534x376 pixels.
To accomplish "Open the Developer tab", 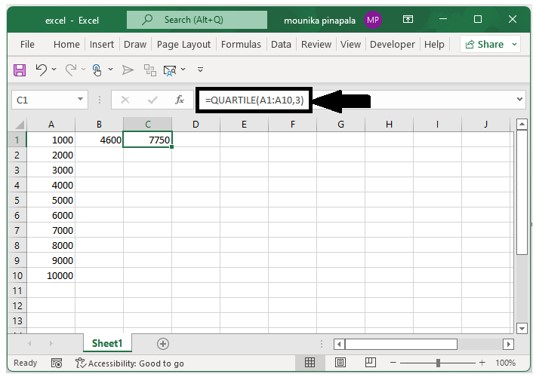I will (x=392, y=44).
